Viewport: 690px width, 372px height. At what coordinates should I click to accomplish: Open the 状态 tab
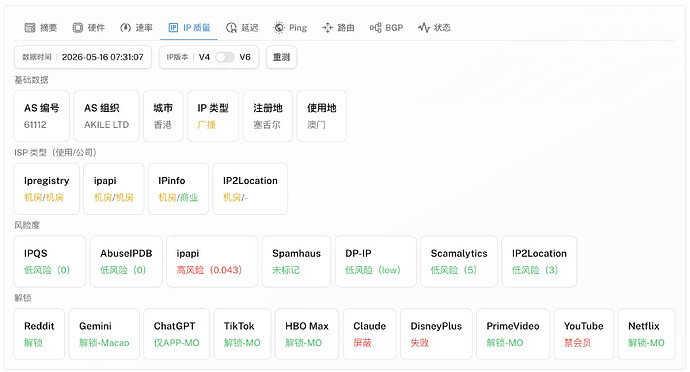(434, 28)
